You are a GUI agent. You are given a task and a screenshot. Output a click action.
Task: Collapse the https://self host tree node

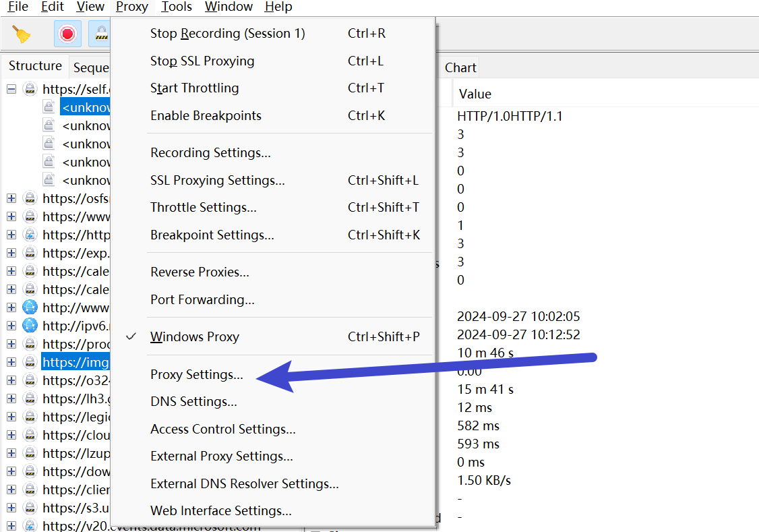11,89
